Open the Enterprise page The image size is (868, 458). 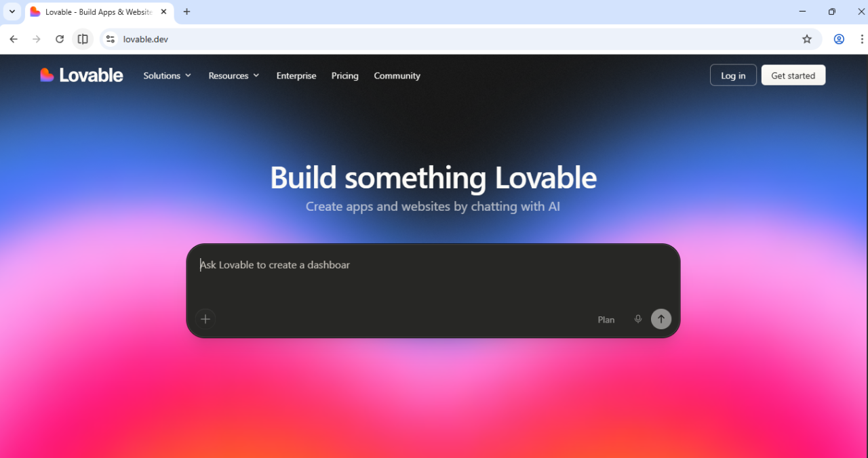[x=296, y=76]
